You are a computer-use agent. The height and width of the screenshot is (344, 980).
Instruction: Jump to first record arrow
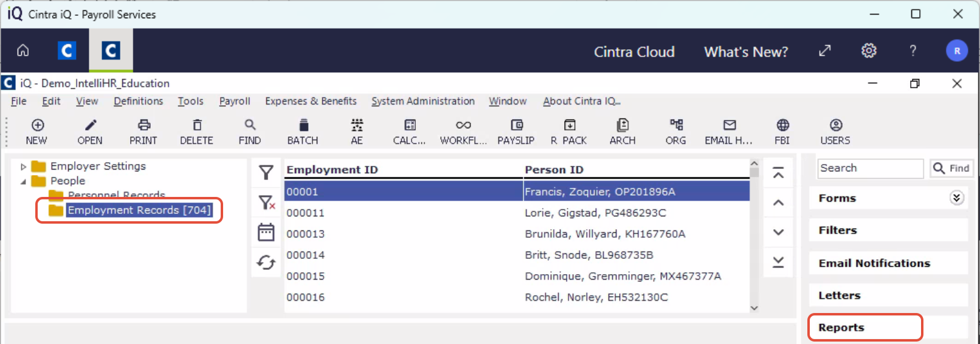(x=778, y=173)
